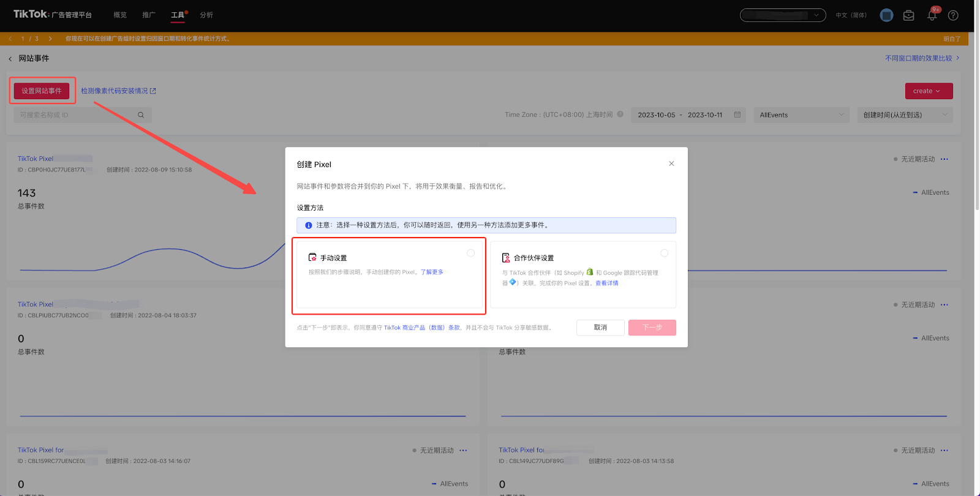Open the first TikTok Pixel card title
The height and width of the screenshot is (496, 980).
point(36,159)
